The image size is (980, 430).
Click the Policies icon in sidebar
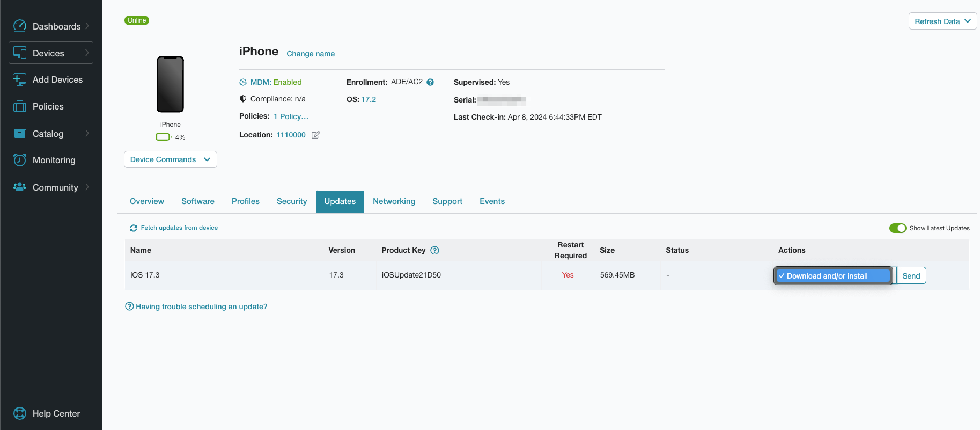tap(20, 106)
